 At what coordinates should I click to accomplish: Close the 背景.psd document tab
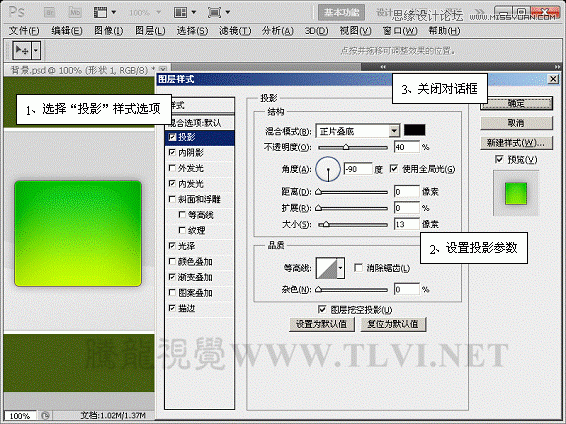click(163, 69)
